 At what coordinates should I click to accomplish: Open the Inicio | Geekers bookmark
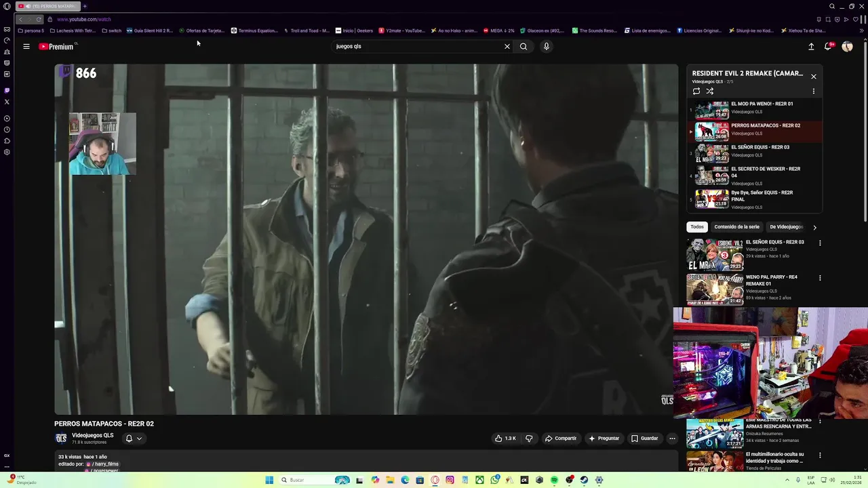355,30
